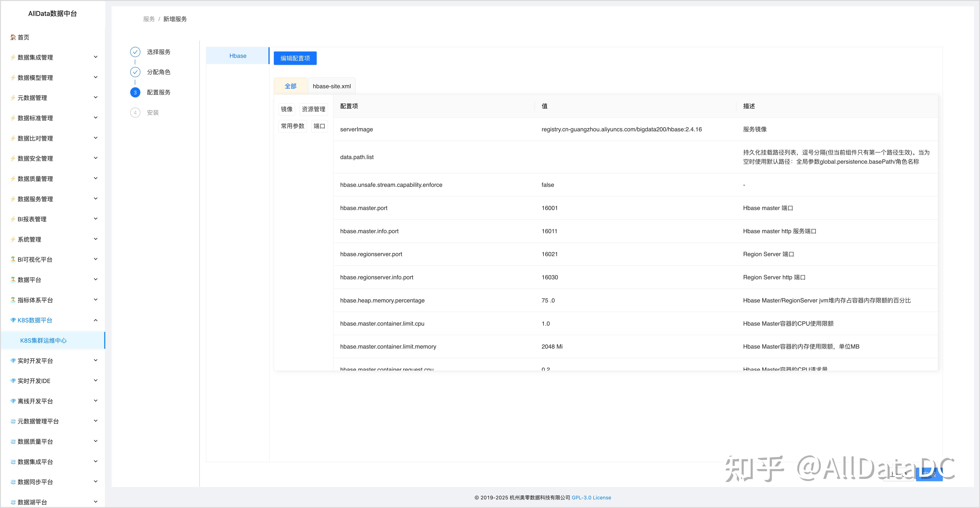Open K8S集群运维中心 submenu item

coord(43,340)
